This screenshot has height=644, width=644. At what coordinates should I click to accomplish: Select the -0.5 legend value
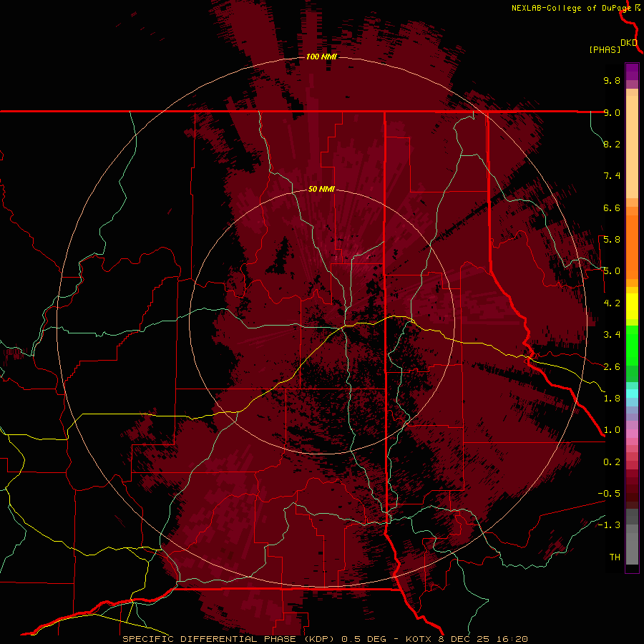[x=609, y=494]
